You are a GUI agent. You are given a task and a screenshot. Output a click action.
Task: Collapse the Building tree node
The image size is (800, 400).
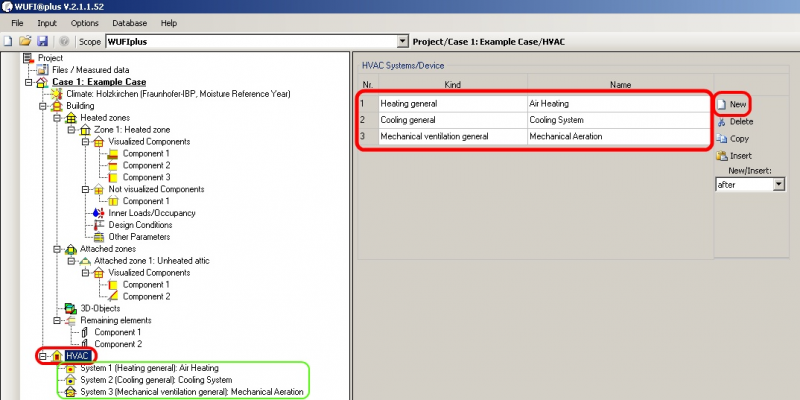(42, 105)
